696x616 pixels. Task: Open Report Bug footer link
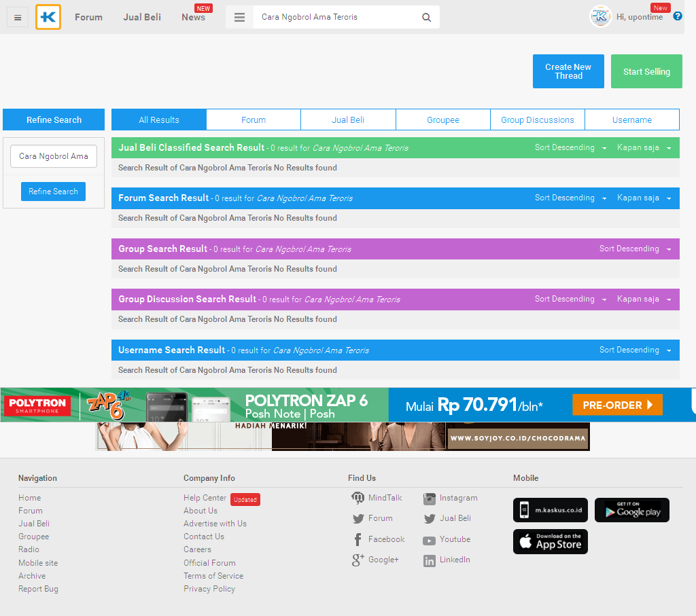tap(38, 589)
